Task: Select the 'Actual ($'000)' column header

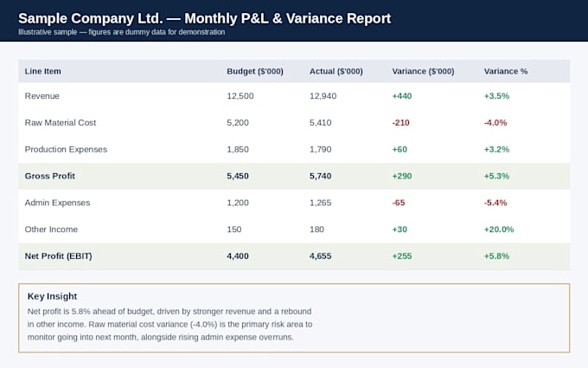Action: pos(336,71)
